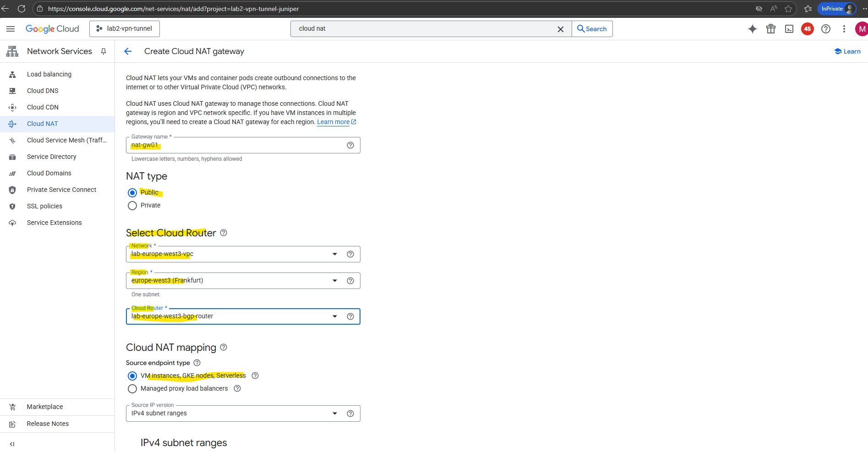
Task: Open the free trial gift icon
Action: tap(770, 29)
